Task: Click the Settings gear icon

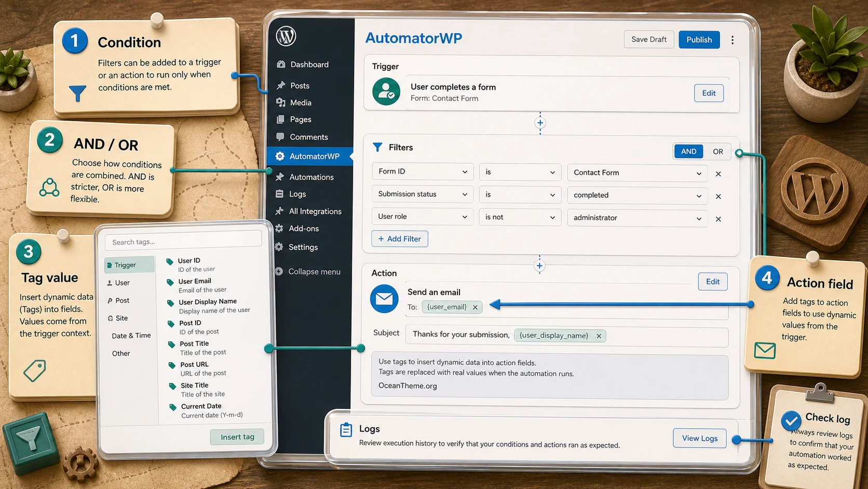Action: click(279, 247)
